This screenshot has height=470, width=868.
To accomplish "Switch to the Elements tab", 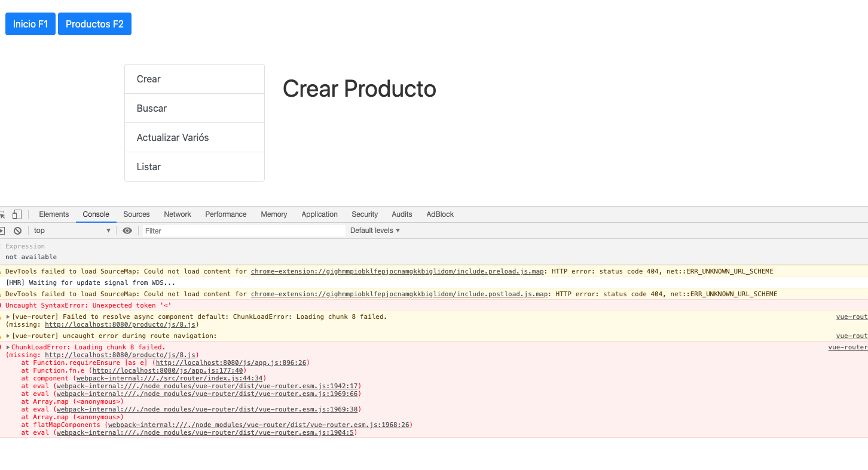I will [x=54, y=214].
